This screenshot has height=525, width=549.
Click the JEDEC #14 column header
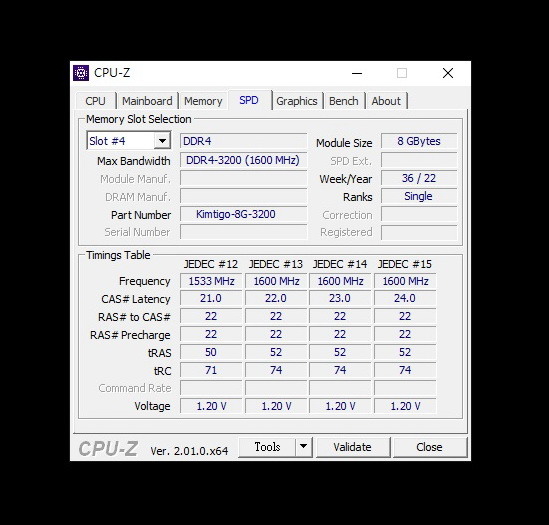[340, 264]
